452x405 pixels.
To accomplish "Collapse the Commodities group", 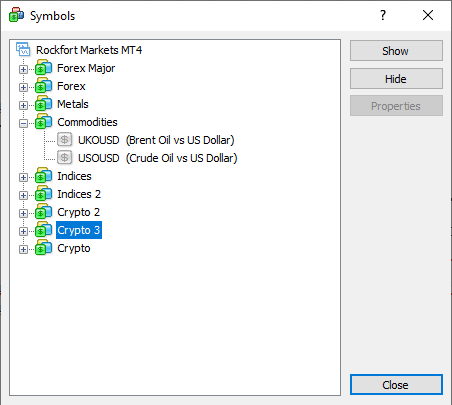I will [x=23, y=123].
